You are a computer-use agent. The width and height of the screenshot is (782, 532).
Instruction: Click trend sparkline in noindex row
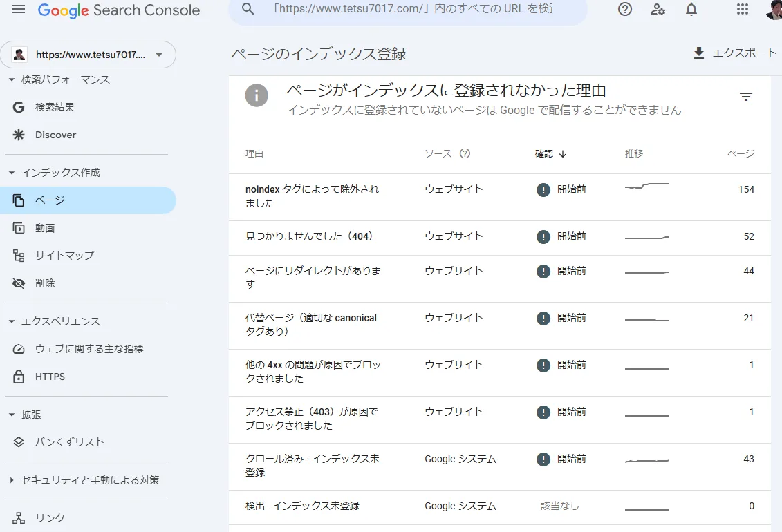click(647, 186)
